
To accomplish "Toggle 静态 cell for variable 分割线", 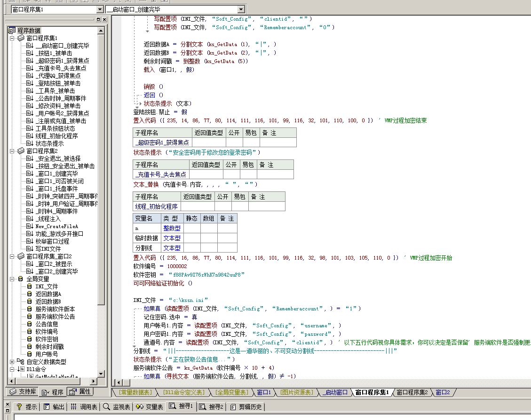I will point(192,248).
